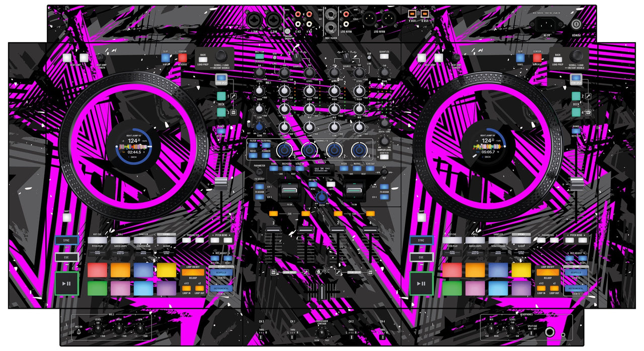Hit the yellow performance pad on left deck
The height and width of the screenshot is (351, 644).
167,270
